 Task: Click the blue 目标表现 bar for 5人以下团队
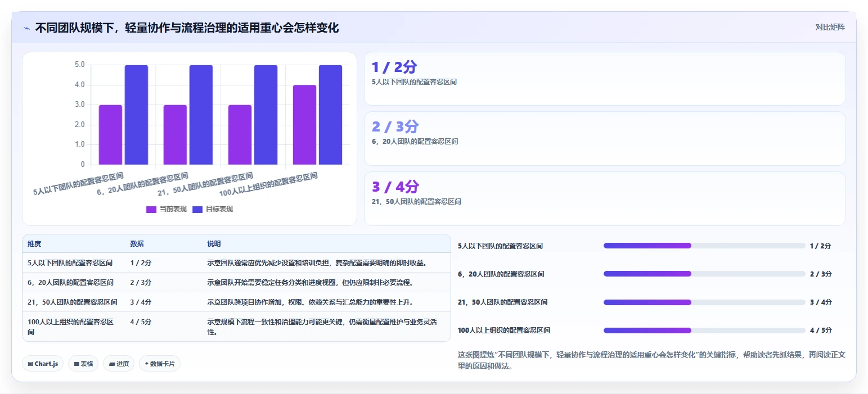[136, 115]
